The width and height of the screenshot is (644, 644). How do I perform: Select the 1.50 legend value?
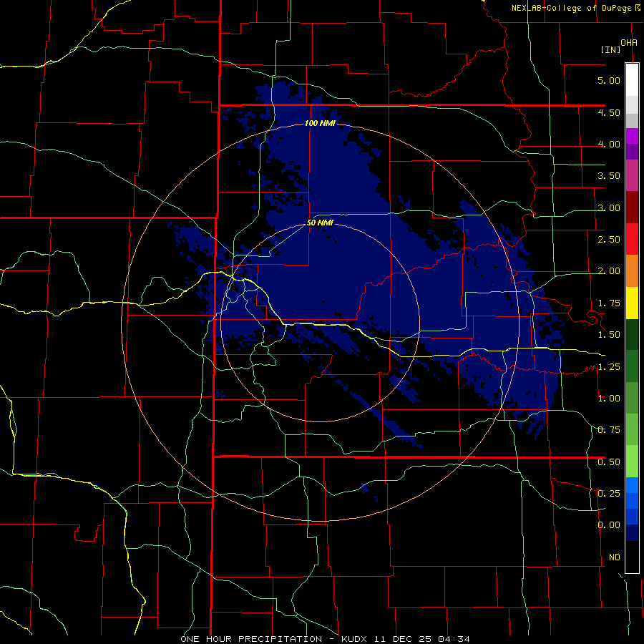(x=609, y=335)
